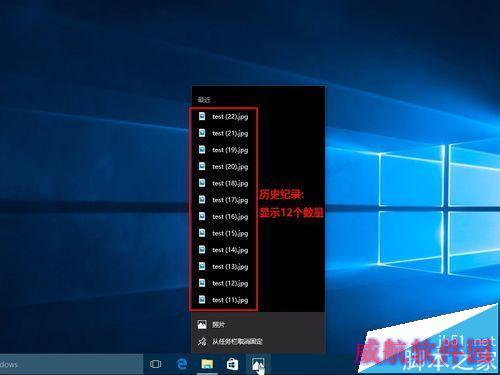The width and height of the screenshot is (500, 375).
Task: Launch Microsoft Edge from taskbar
Action: click(182, 364)
